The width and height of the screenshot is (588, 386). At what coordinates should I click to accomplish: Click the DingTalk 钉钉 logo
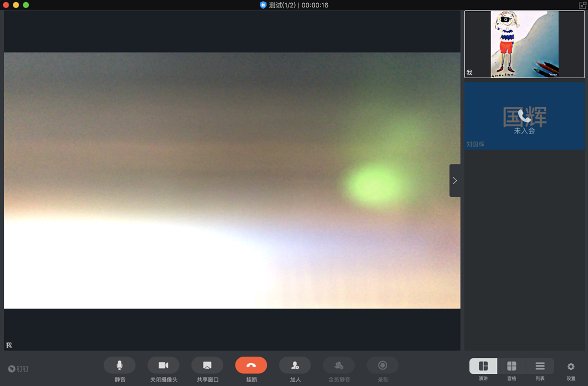pos(19,369)
